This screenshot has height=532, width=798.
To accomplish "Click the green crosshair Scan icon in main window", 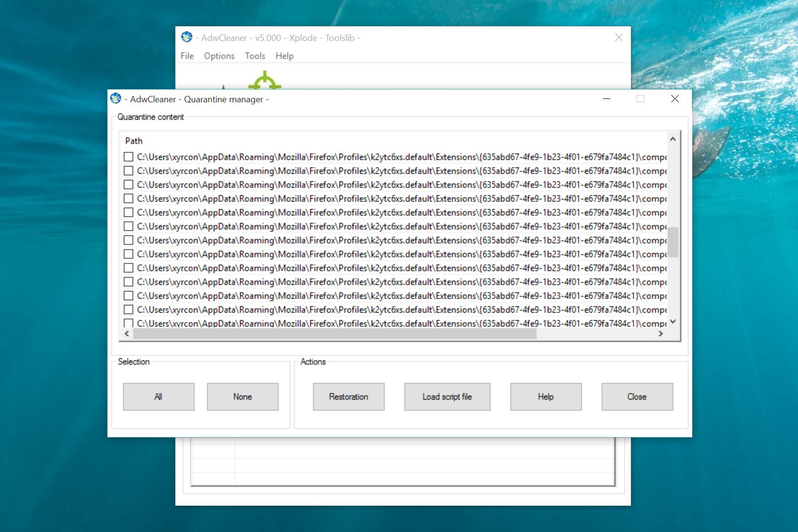I will 265,81.
